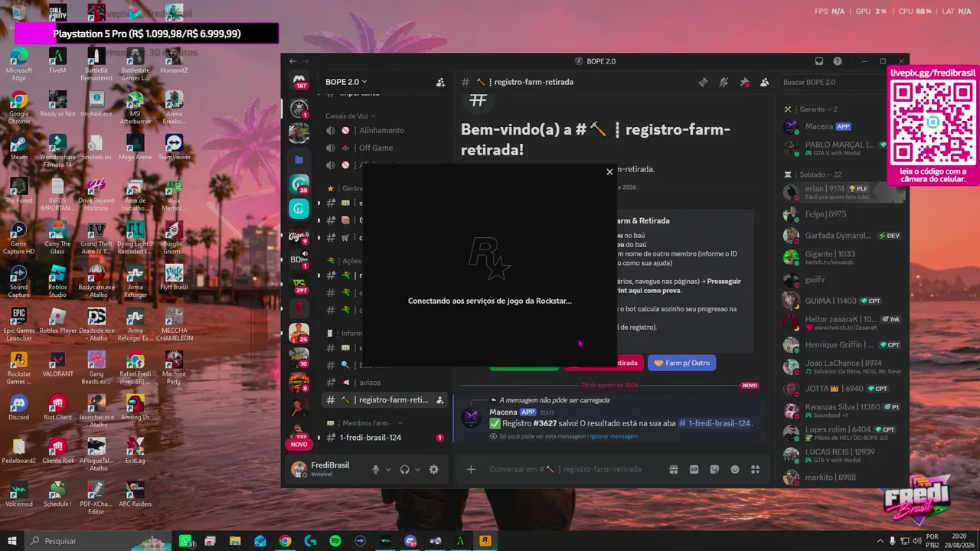Toggle notification settings bell in channel header
This screenshot has height=551, width=980.
(724, 82)
